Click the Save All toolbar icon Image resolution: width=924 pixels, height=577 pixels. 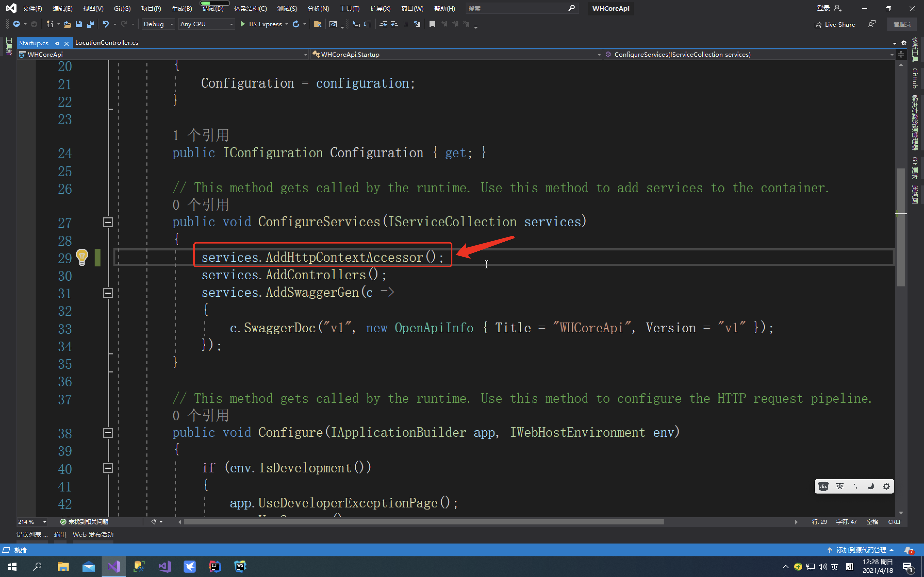click(90, 24)
